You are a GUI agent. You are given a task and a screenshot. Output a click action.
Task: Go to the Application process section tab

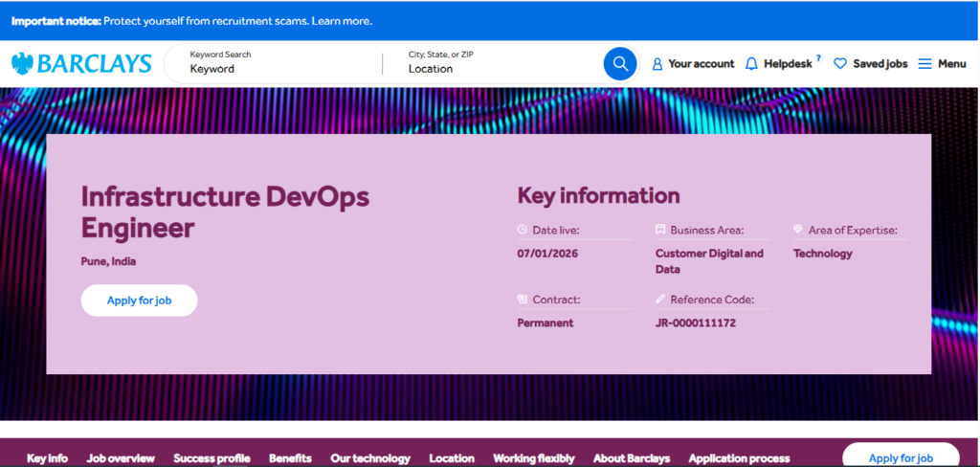(740, 458)
